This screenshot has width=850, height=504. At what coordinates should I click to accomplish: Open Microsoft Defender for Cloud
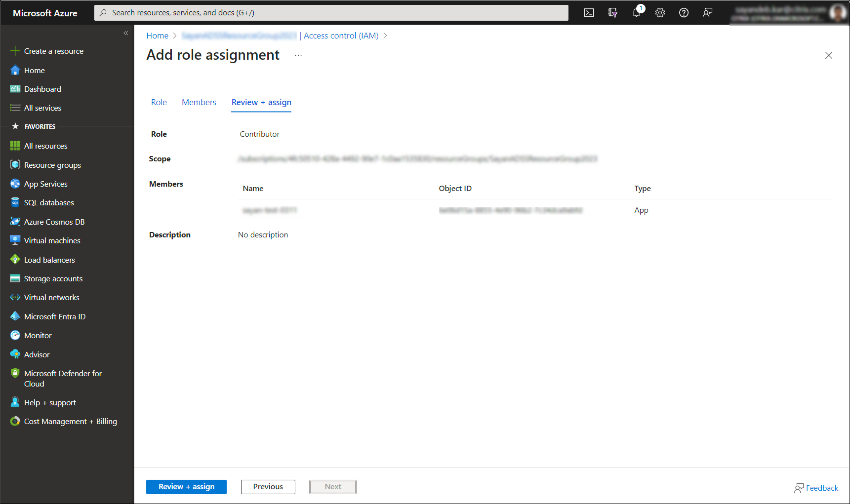coord(56,378)
